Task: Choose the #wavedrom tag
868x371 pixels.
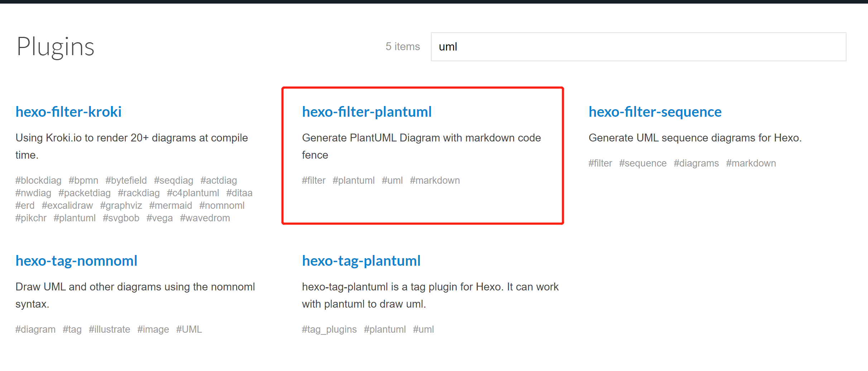Action: click(x=205, y=218)
